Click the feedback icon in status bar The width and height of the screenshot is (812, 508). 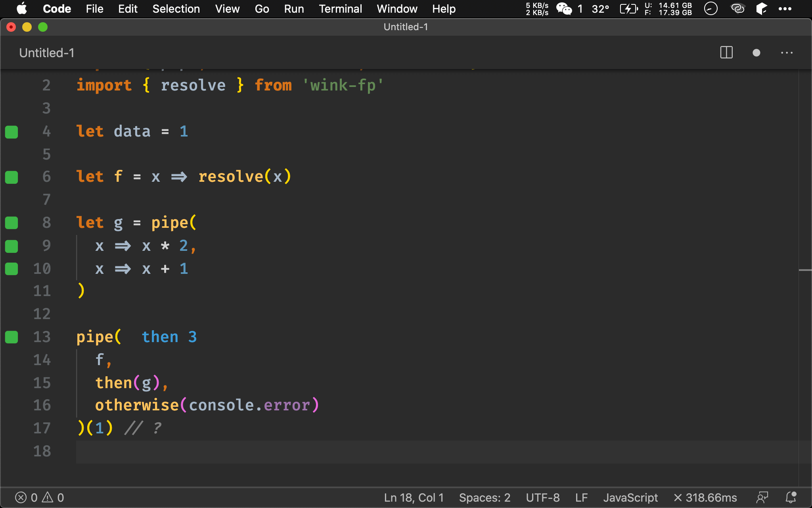pos(762,498)
